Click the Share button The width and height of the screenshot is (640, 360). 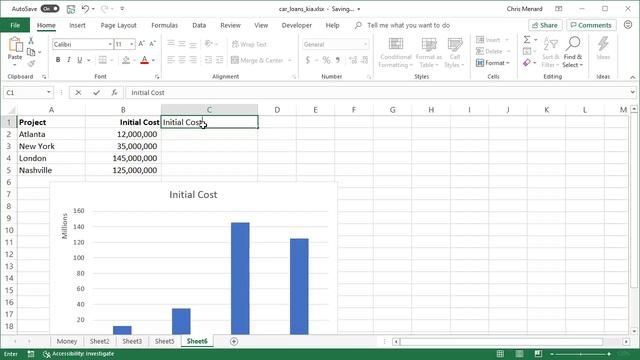point(545,25)
